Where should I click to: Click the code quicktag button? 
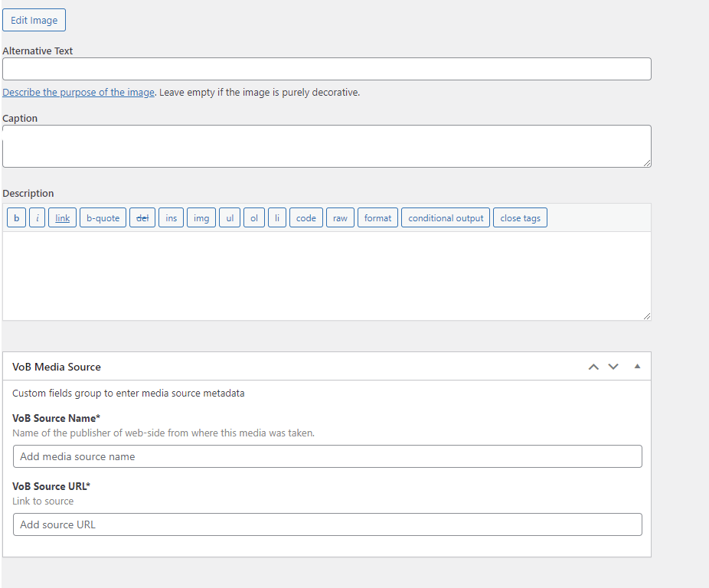[306, 217]
